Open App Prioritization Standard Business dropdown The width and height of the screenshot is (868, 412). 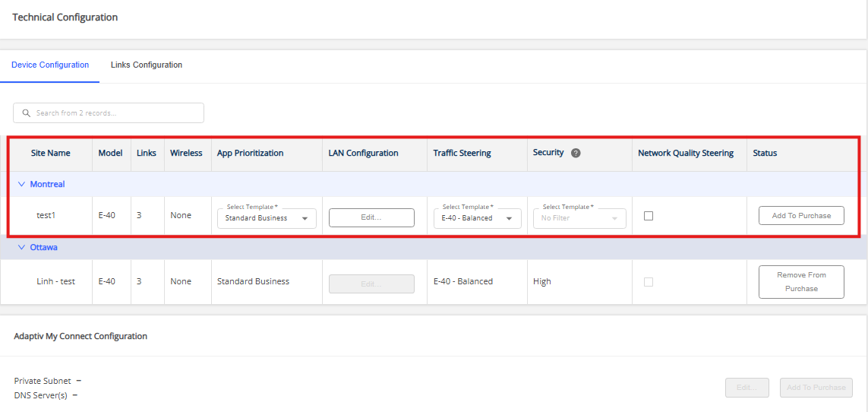267,218
